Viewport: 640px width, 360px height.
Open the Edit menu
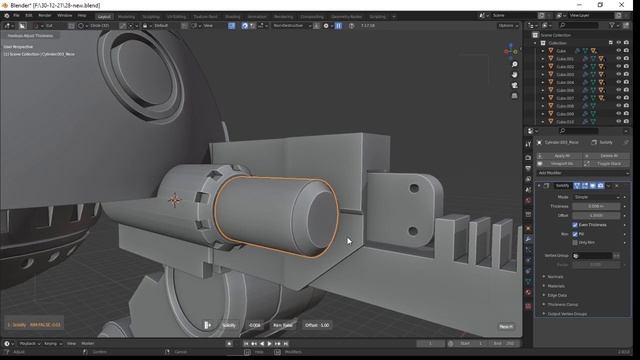click(x=29, y=16)
